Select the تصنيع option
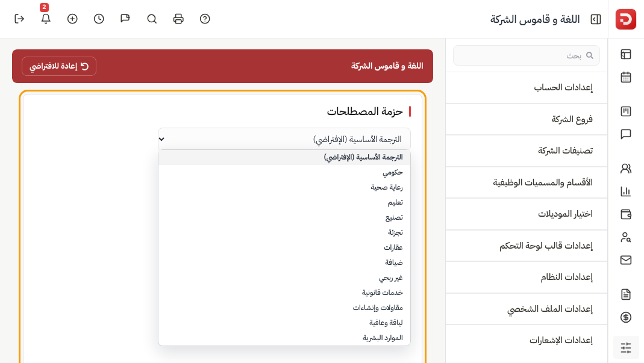 (x=284, y=218)
